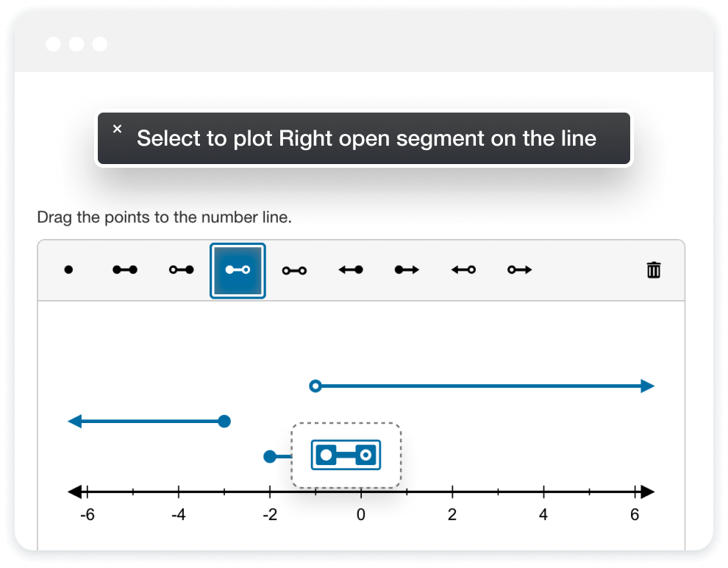Viewport: 728px width, 568px height.
Task: Click the open endpoint at -1
Action: pos(315,386)
